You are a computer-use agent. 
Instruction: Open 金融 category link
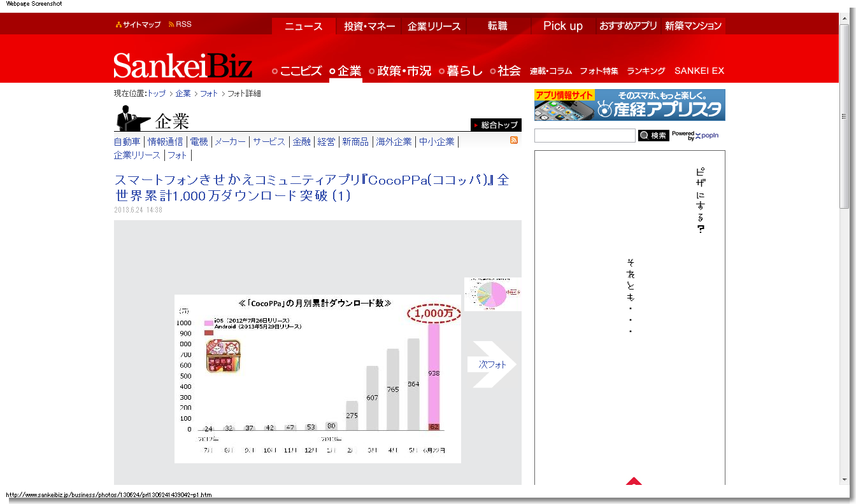pos(302,142)
